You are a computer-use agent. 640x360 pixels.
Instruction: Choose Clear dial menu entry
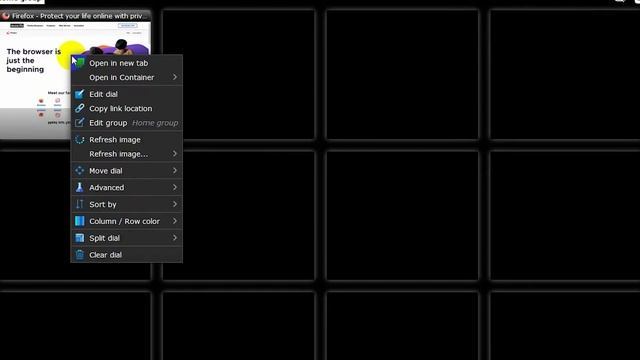(127, 255)
